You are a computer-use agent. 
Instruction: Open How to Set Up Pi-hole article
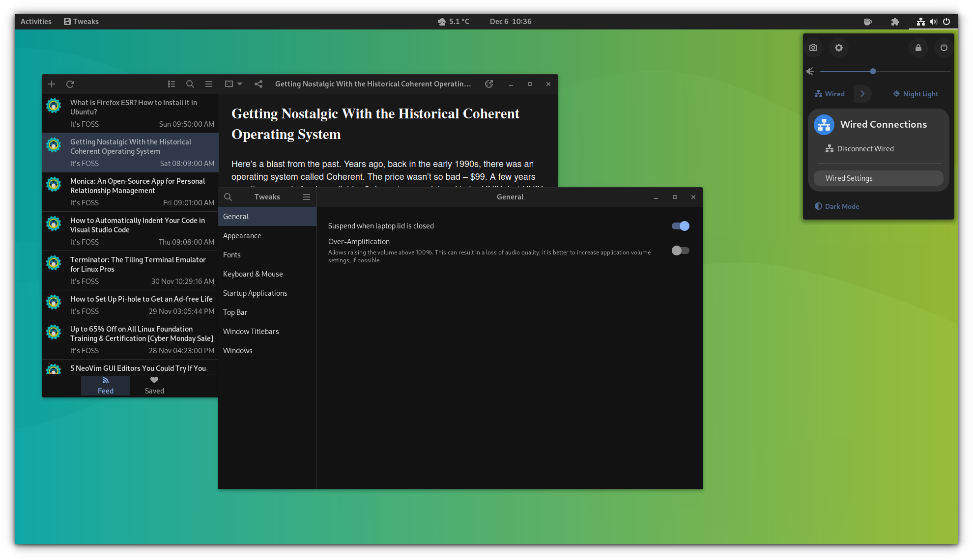(x=130, y=305)
